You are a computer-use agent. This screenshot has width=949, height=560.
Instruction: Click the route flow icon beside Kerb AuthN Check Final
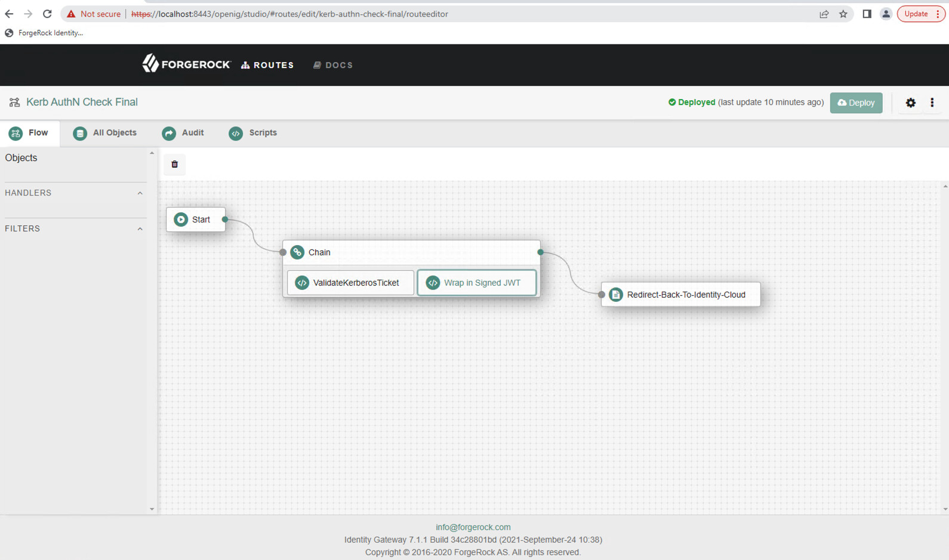pos(14,103)
